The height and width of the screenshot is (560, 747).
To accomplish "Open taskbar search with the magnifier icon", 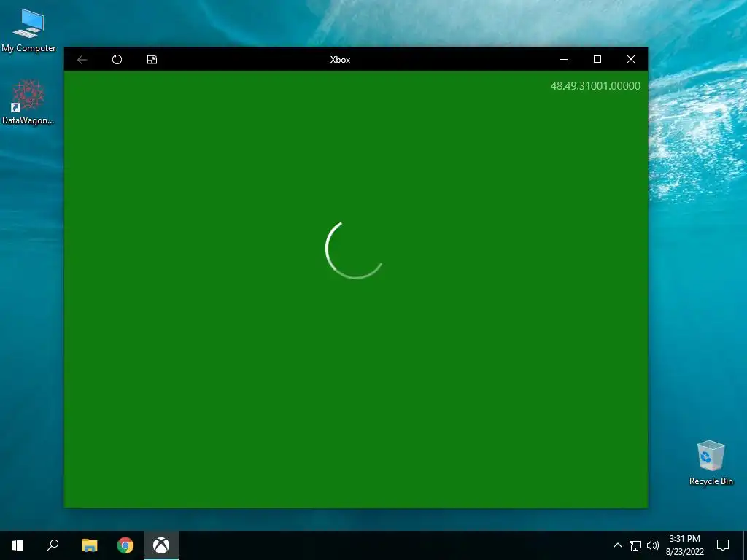I will tap(53, 545).
